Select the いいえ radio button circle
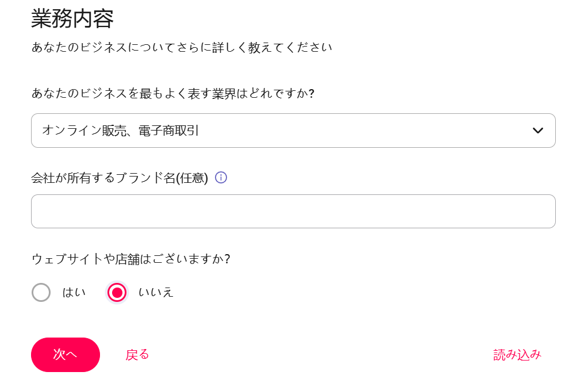This screenshot has height=387, width=588. (117, 292)
